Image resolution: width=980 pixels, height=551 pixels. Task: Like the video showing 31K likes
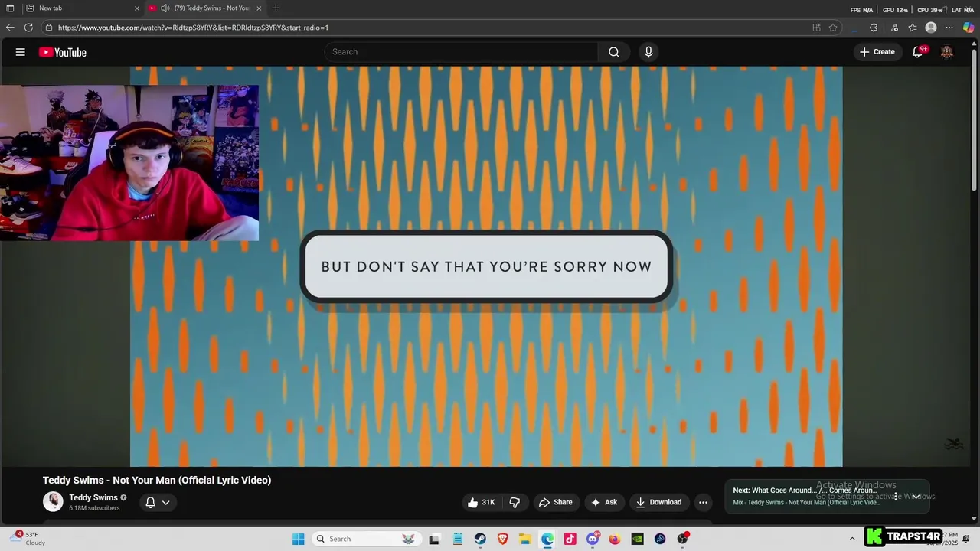pyautogui.click(x=482, y=502)
